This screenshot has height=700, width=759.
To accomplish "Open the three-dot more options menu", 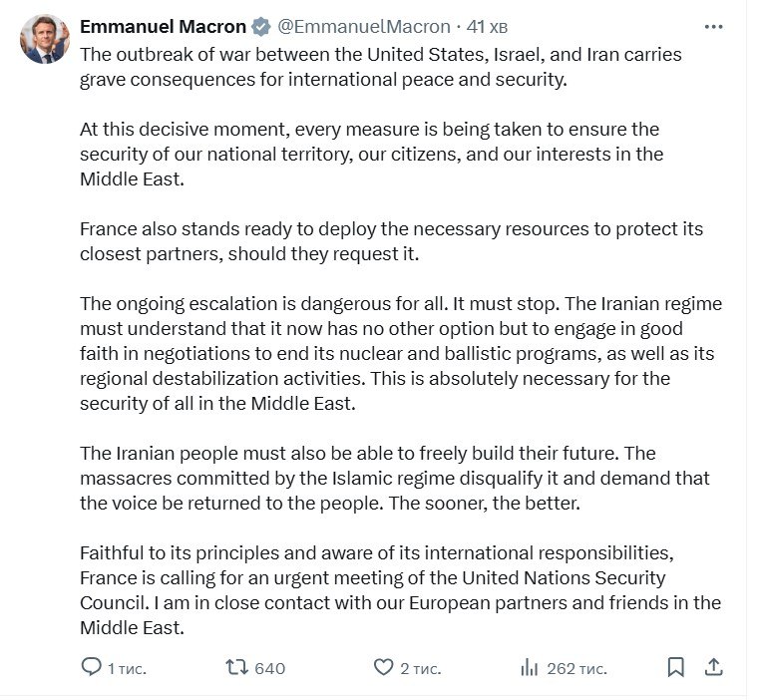I will click(713, 26).
